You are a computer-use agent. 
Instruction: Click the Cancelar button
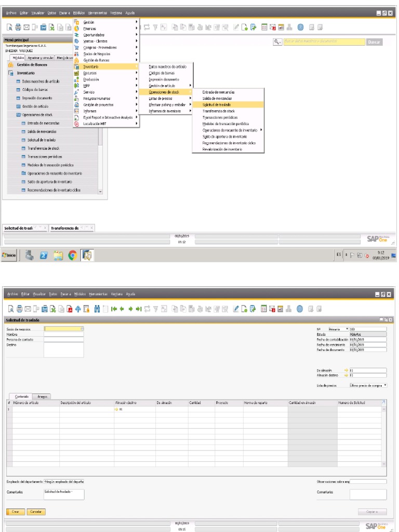(36, 512)
